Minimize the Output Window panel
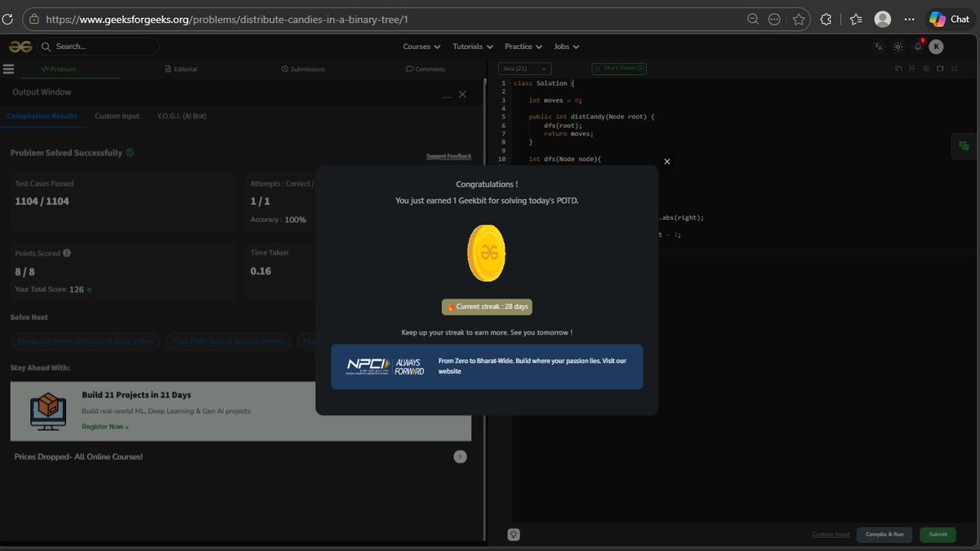Viewport: 980px width, 551px height. point(447,96)
